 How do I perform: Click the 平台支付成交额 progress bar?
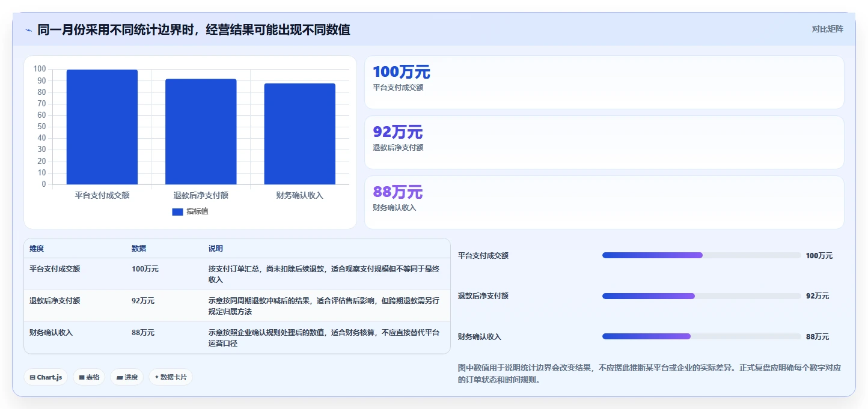701,255
